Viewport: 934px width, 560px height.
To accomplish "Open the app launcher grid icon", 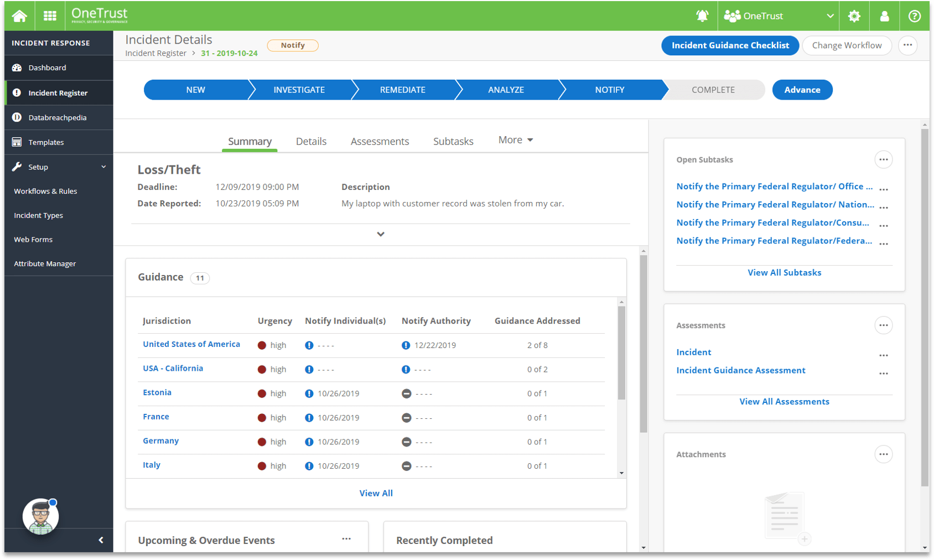I will (50, 16).
